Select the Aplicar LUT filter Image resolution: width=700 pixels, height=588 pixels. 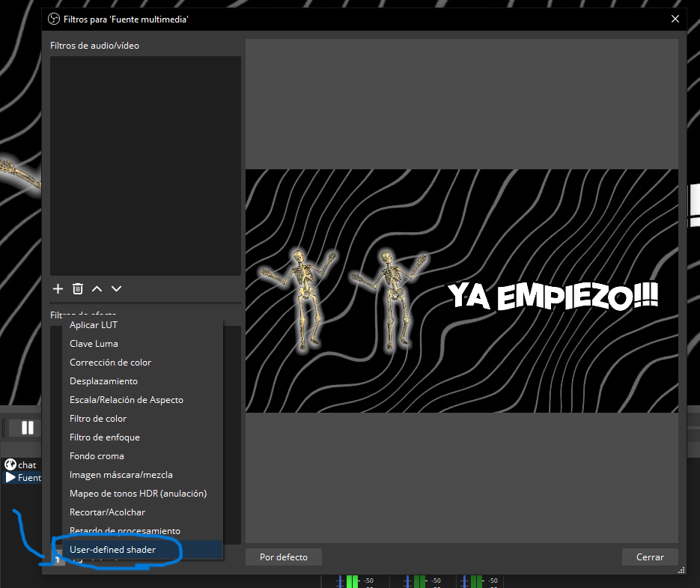point(142,325)
